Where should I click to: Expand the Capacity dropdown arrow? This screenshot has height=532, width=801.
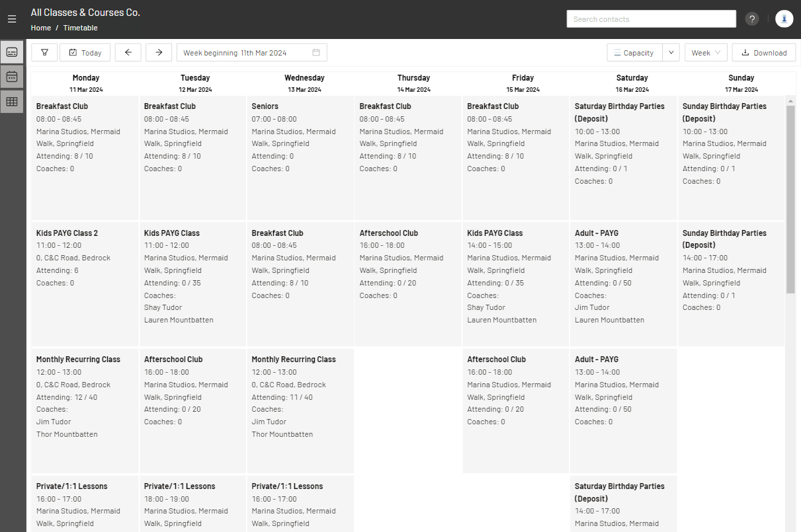[x=671, y=53]
